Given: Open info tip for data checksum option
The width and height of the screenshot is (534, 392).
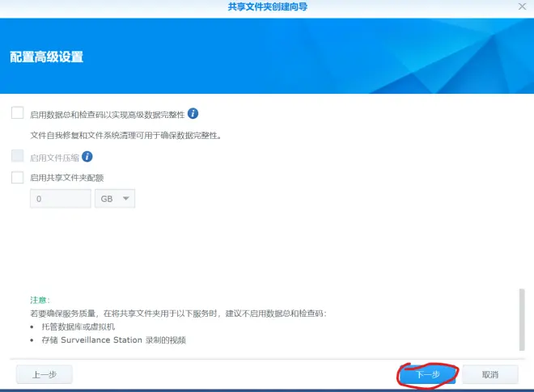Looking at the screenshot, I should point(193,113).
